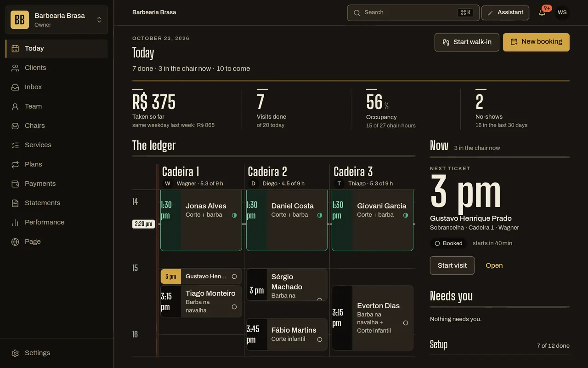Click the Plans repeat-arrows icon
The width and height of the screenshot is (588, 368).
click(x=15, y=165)
